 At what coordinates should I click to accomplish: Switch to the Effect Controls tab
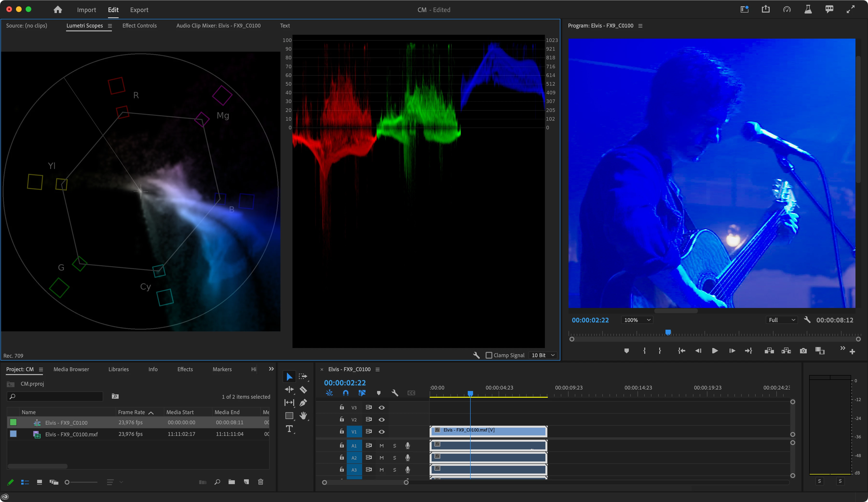coord(140,26)
